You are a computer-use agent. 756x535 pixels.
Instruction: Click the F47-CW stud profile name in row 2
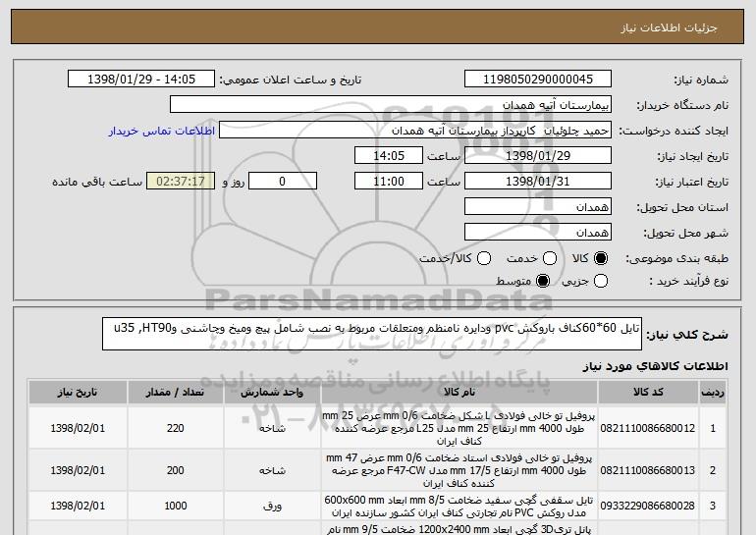pyautogui.click(x=459, y=470)
